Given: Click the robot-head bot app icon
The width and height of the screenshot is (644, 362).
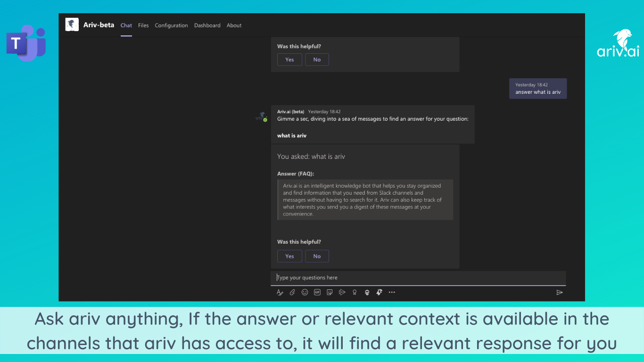Looking at the screenshot, I should click(x=367, y=292).
